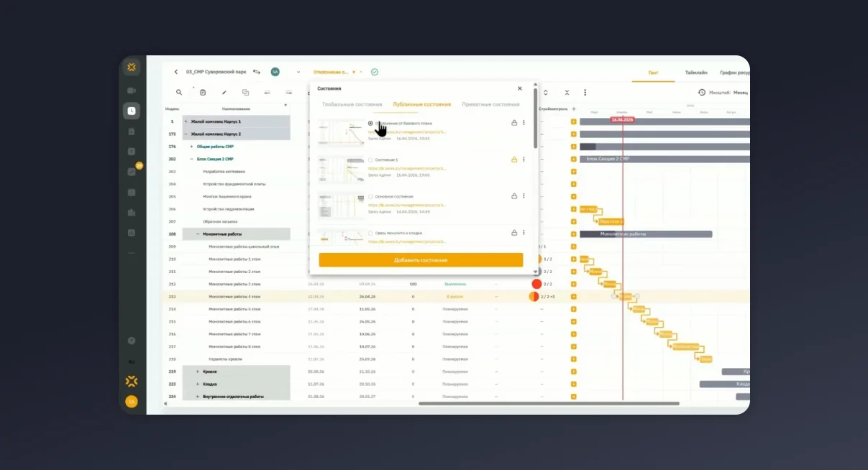Click the 16.04.2026 today marker on Gantt
This screenshot has height=470, width=868.
point(622,120)
